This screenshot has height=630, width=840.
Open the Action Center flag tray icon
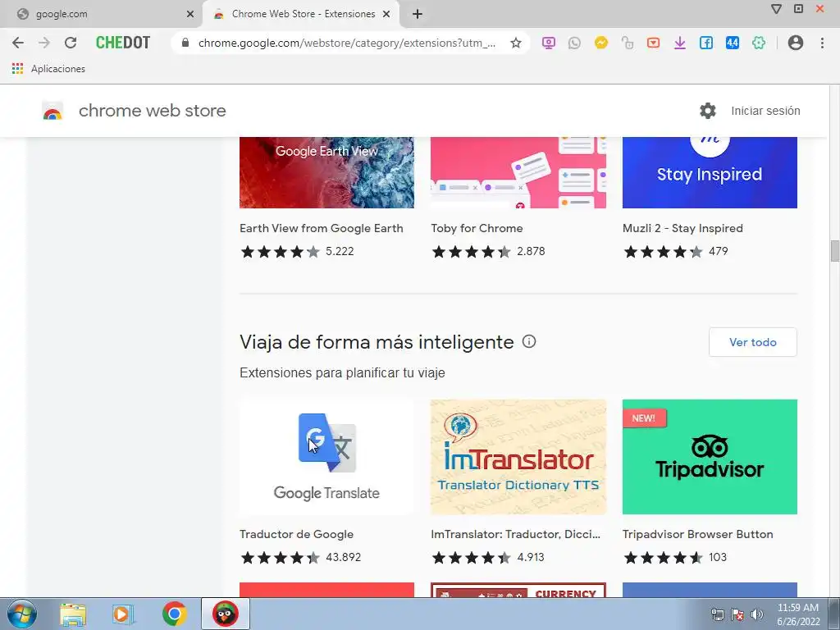pos(737,615)
